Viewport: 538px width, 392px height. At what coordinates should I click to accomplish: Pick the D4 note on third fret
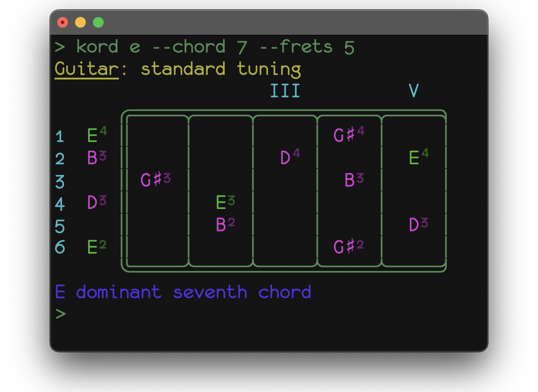pos(290,158)
